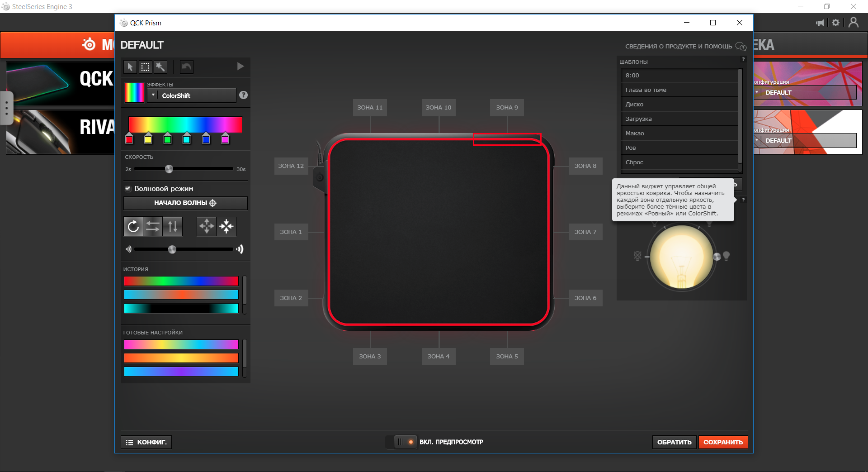This screenshot has width=868, height=472.
Task: Pick the orange-yellow preset gradient
Action: point(181,358)
